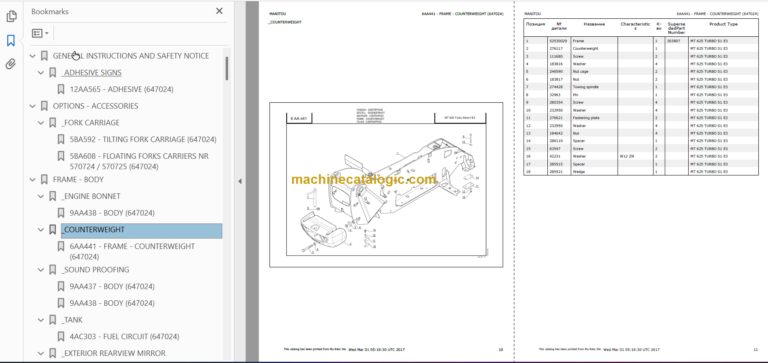This screenshot has height=363, width=768.
Task: Click the 'Counterweight' cell in parts table
Action: pyautogui.click(x=594, y=48)
